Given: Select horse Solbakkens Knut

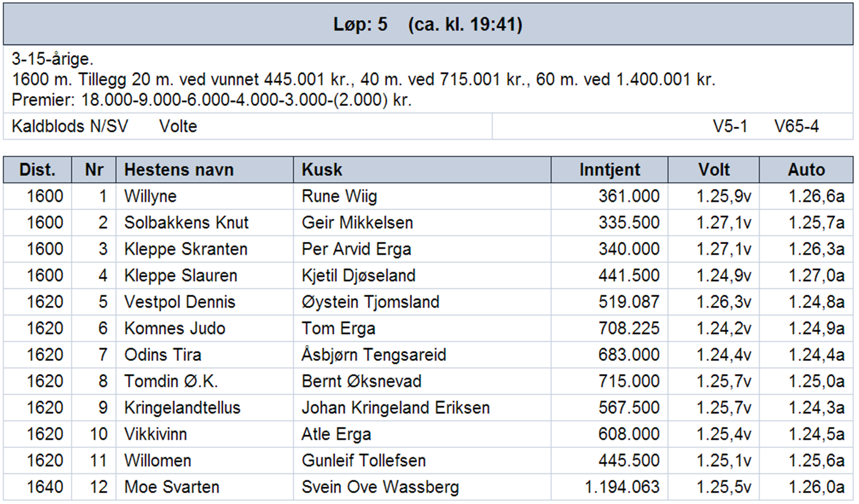Looking at the screenshot, I should 186,223.
